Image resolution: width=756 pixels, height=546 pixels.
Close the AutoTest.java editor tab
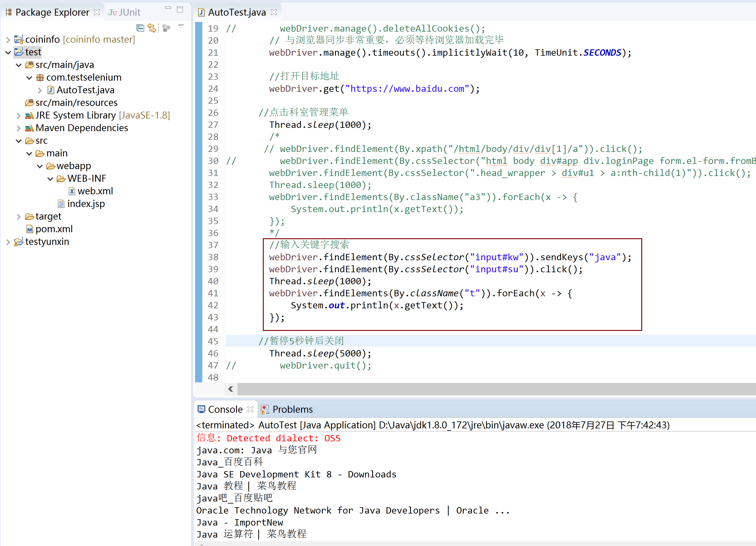click(274, 12)
